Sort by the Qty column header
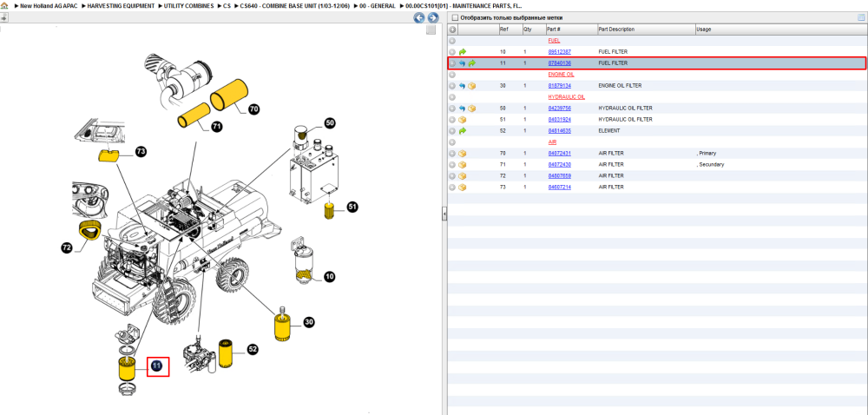The width and height of the screenshot is (868, 415). (x=534, y=30)
